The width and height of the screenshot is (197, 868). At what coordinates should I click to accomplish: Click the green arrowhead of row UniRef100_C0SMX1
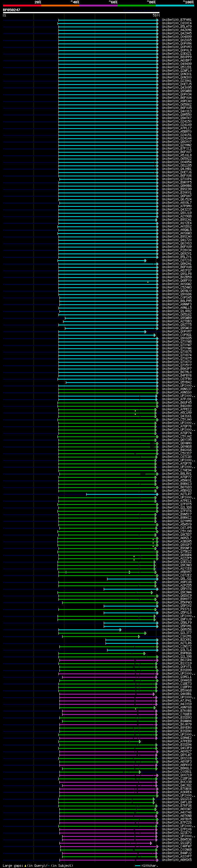coord(140,772)
